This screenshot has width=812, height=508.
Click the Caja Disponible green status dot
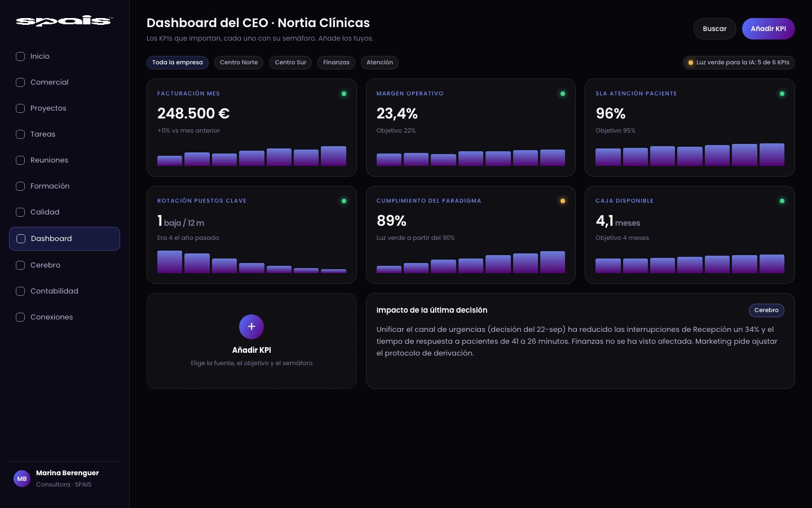pyautogui.click(x=782, y=201)
